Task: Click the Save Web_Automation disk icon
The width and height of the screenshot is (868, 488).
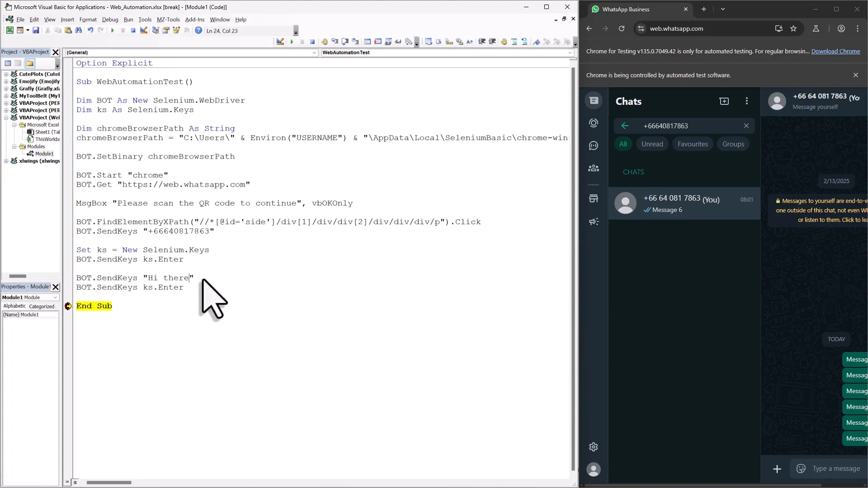Action: click(x=36, y=30)
